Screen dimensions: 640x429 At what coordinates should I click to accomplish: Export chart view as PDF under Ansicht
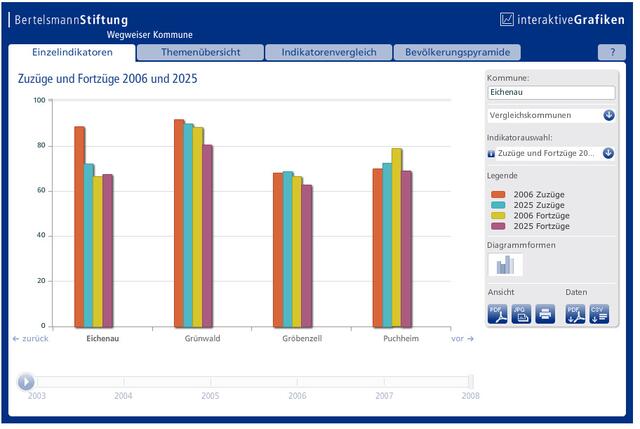(498, 314)
